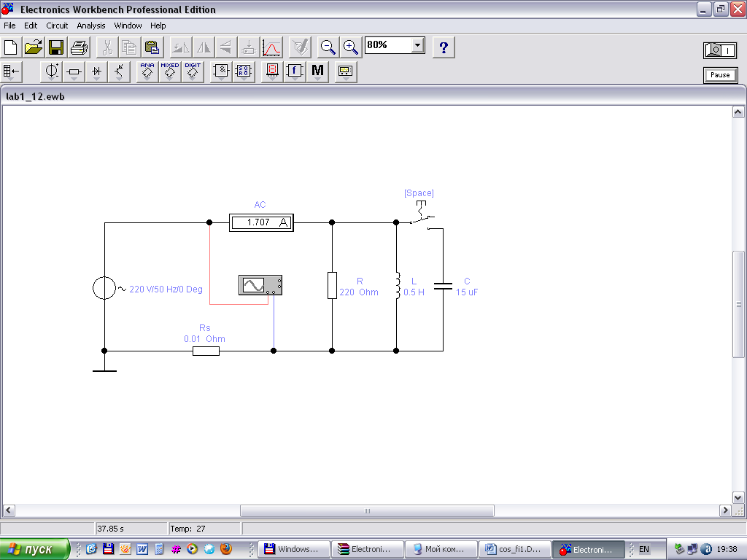
Task: Toggle the simulation power switch
Action: pos(720,50)
